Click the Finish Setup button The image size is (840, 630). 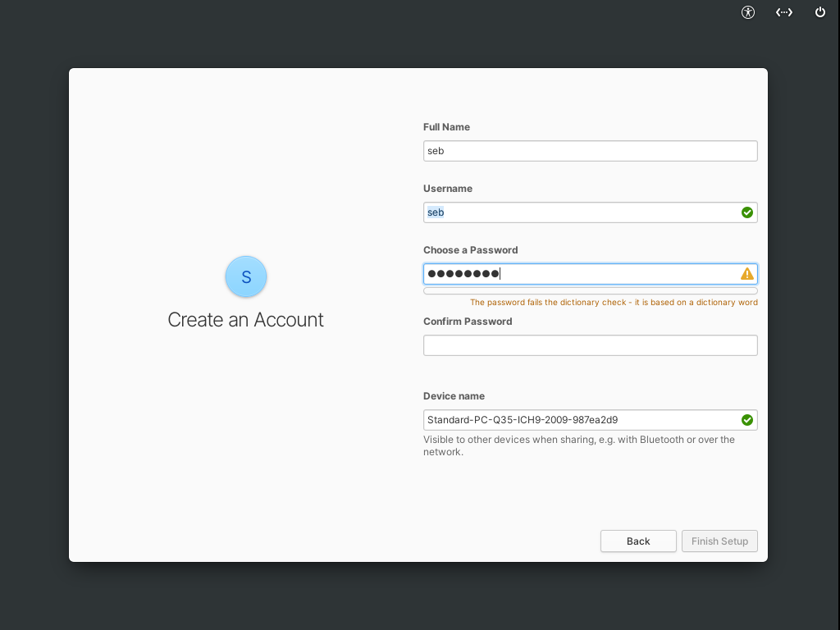tap(719, 541)
